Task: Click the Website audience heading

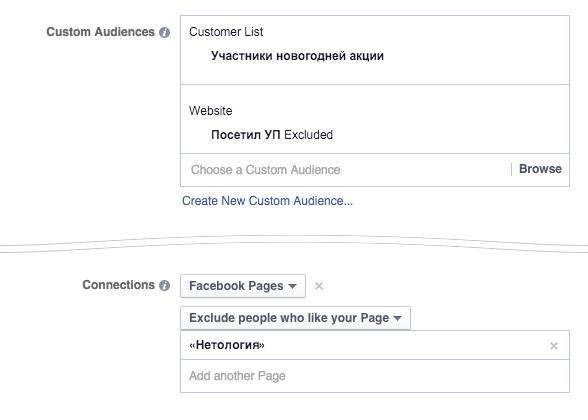Action: coord(210,111)
